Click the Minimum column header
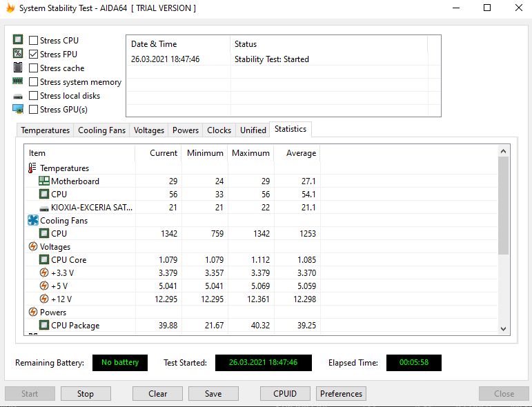Image resolution: width=532 pixels, height=407 pixels. pyautogui.click(x=205, y=153)
